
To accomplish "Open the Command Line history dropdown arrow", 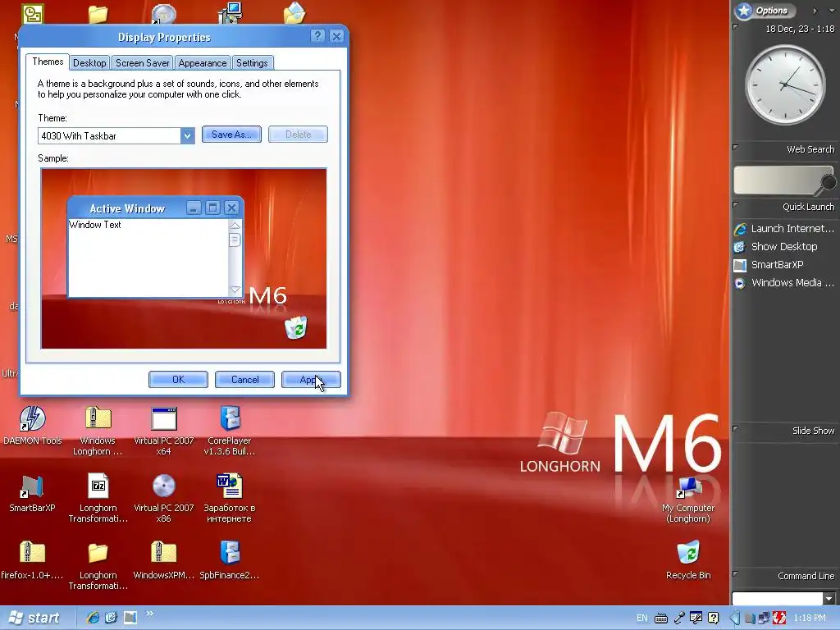I will click(x=830, y=598).
